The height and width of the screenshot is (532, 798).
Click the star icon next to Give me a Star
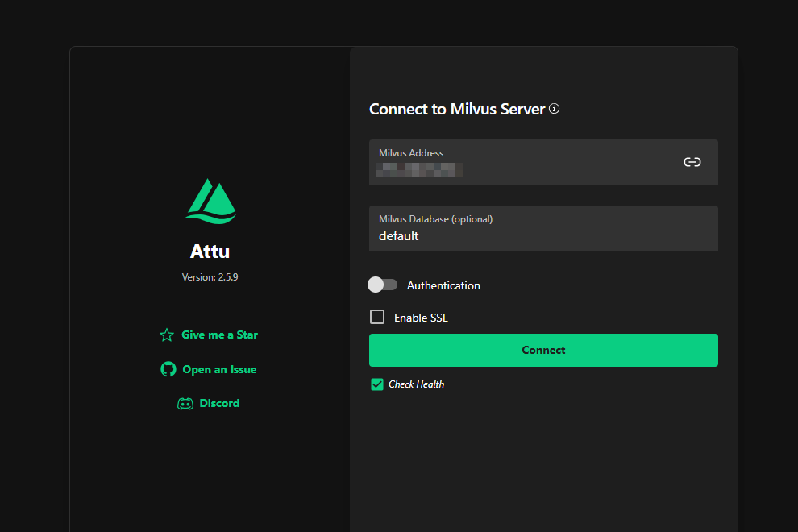tap(167, 335)
